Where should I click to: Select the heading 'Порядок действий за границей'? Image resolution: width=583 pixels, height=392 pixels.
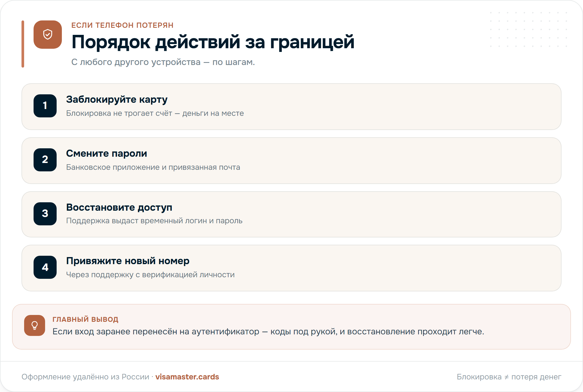pyautogui.click(x=213, y=42)
